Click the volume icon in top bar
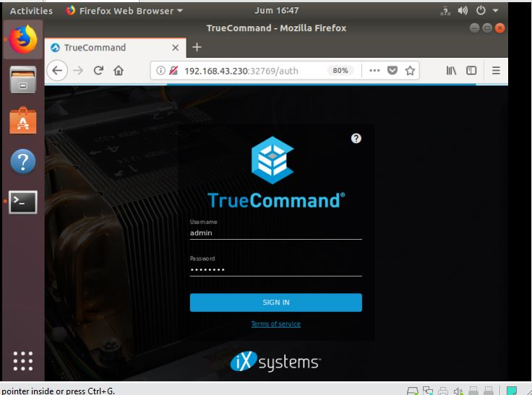The width and height of the screenshot is (532, 395). pyautogui.click(x=463, y=11)
